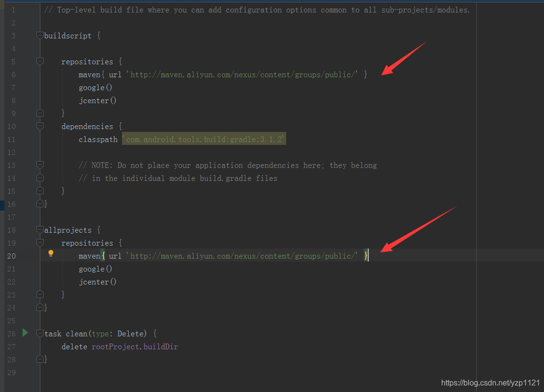Click 'jcenter()' on line 8
Screen dimensions: 544x392
click(97, 100)
